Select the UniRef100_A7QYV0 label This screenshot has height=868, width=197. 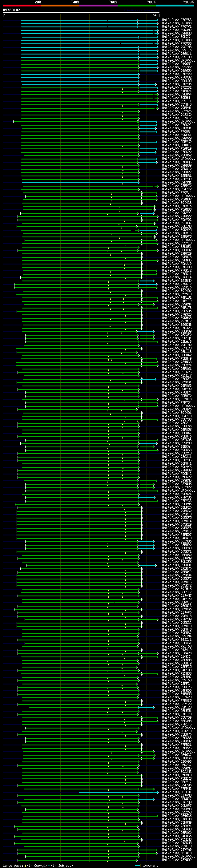click(177, 74)
